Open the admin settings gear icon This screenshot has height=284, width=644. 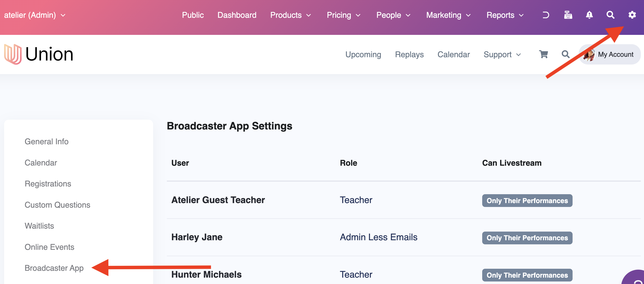coord(632,15)
